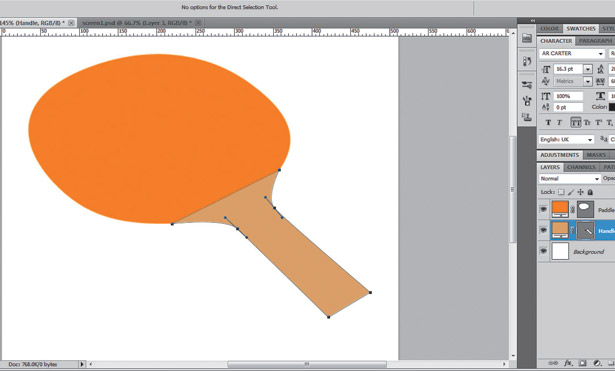615x371 pixels.
Task: Click the kerning icon beside Metrics
Action: tap(546, 81)
